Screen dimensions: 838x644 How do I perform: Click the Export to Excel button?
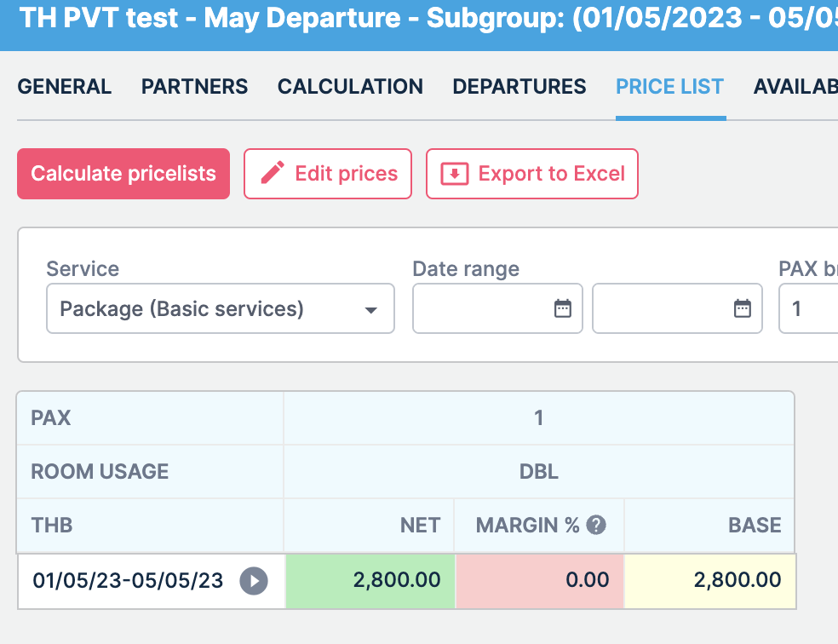coord(531,174)
